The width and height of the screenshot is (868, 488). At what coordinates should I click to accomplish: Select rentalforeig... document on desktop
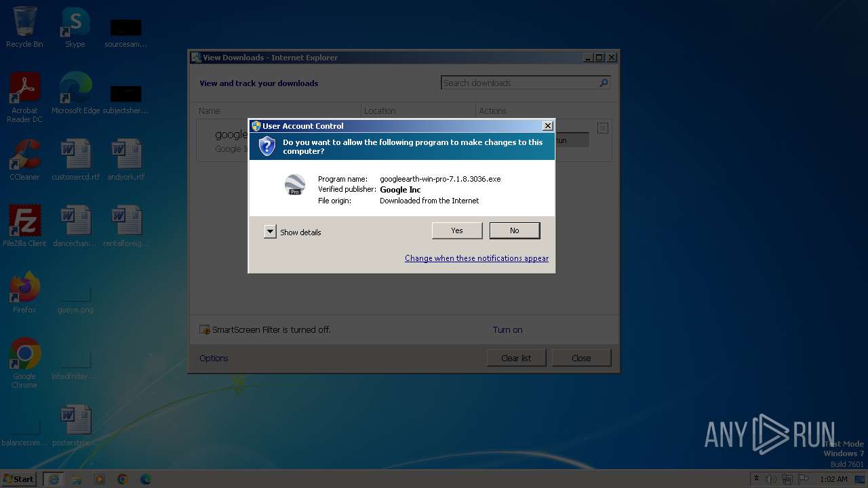(126, 226)
